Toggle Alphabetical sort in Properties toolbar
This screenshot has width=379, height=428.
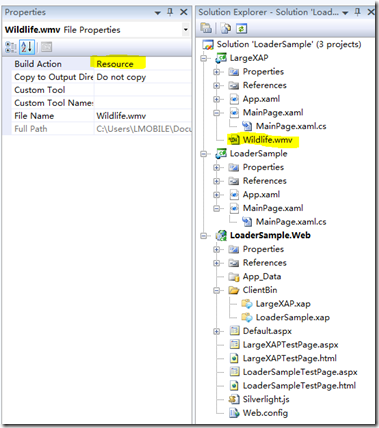(x=27, y=47)
